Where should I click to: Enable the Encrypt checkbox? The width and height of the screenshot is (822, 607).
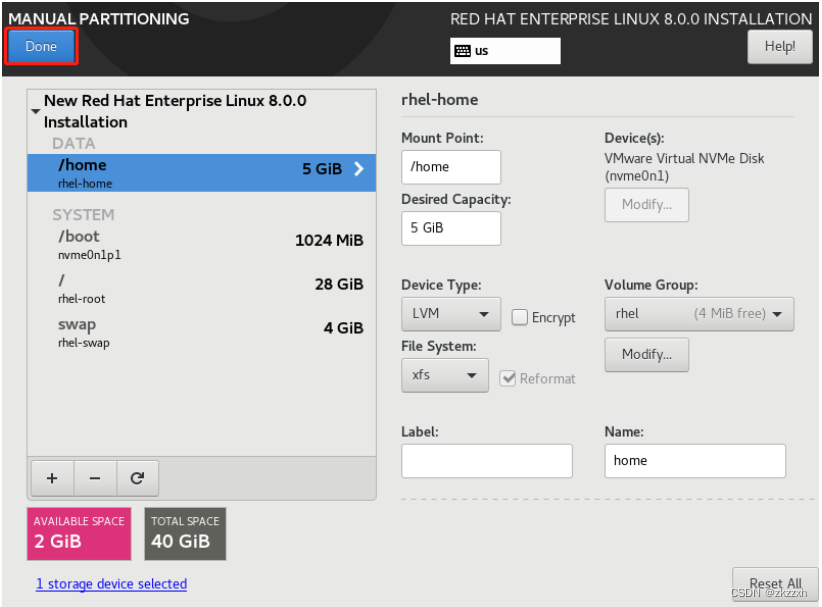tap(520, 317)
